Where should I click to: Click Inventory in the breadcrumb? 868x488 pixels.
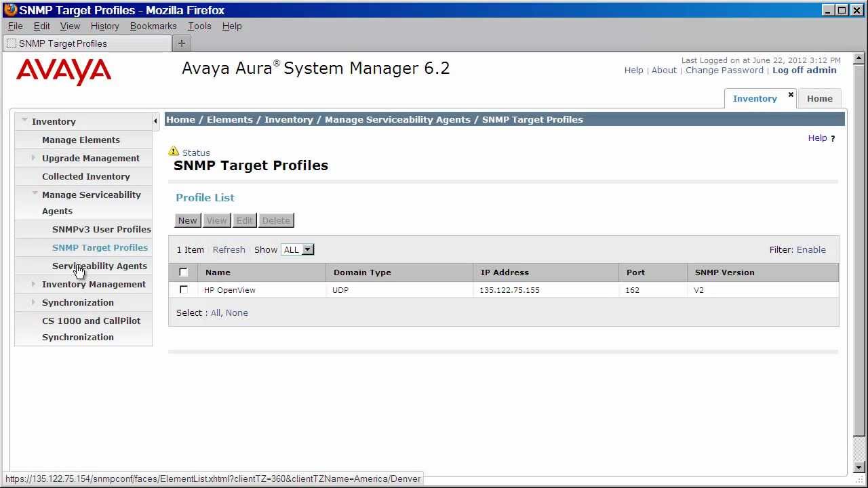[289, 119]
